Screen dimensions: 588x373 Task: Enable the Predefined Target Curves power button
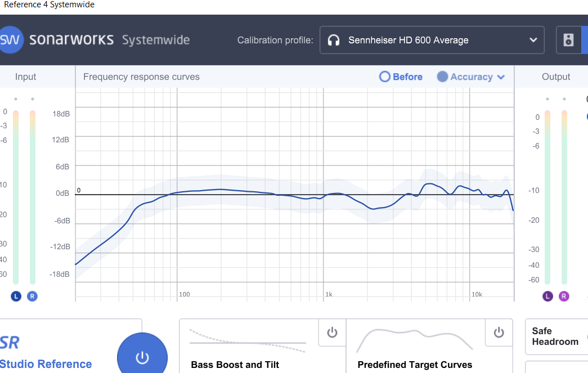[499, 332]
